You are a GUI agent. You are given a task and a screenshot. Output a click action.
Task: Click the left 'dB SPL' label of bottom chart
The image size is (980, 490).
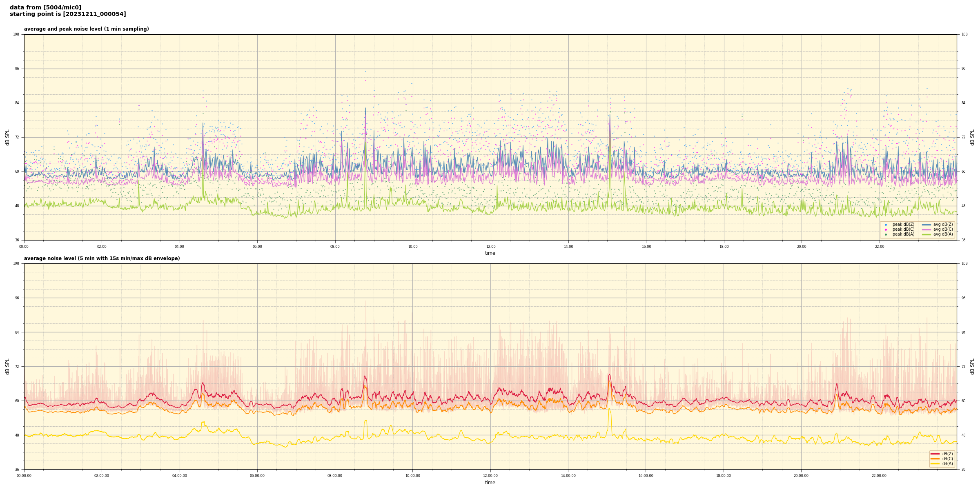[x=7, y=366]
